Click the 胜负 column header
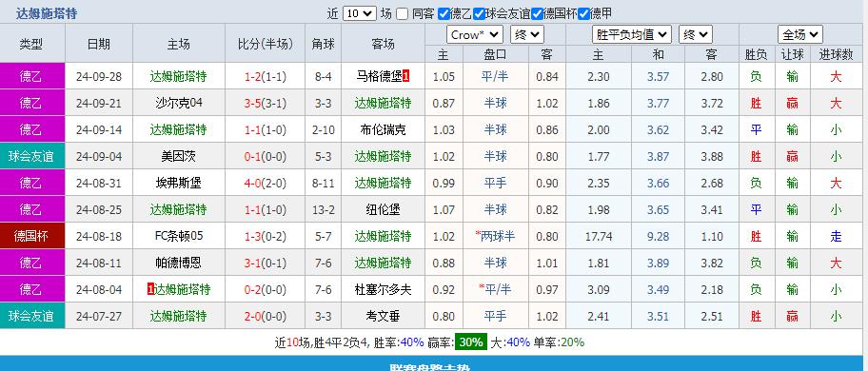The image size is (868, 371). click(756, 54)
